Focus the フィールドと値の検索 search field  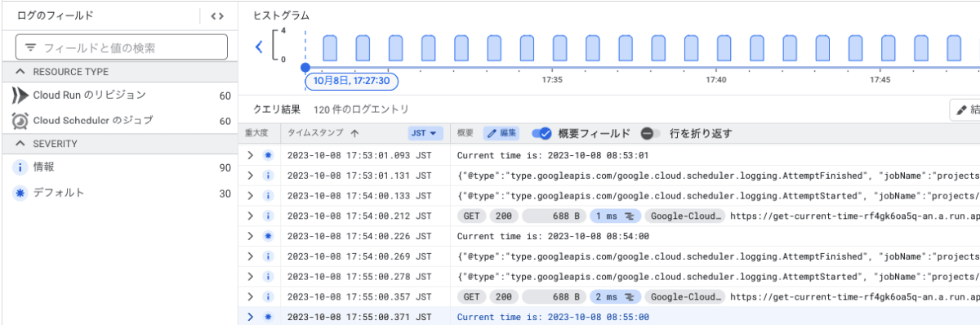[x=121, y=47]
